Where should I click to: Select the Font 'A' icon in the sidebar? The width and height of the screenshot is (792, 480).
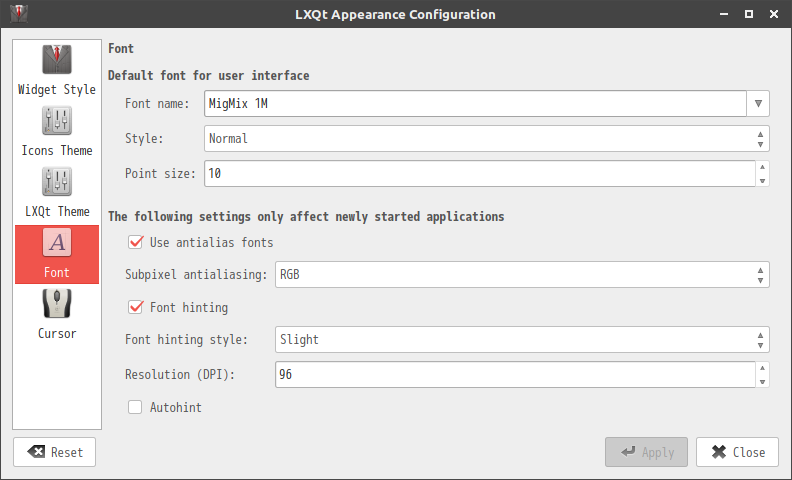pyautogui.click(x=57, y=243)
